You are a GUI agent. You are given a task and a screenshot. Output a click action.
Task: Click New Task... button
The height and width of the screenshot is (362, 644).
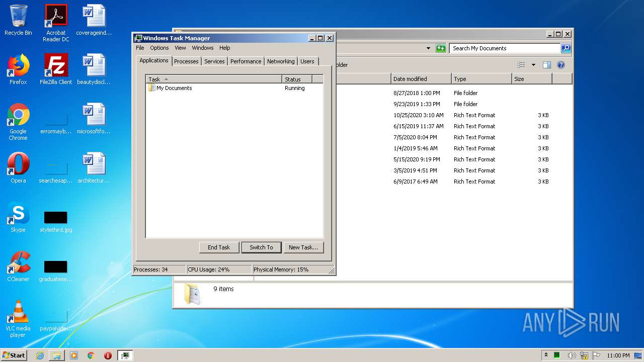[303, 247]
